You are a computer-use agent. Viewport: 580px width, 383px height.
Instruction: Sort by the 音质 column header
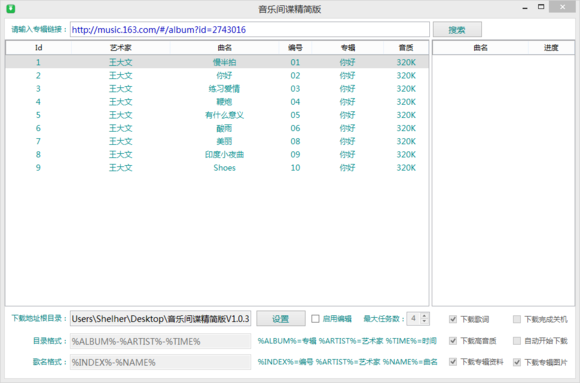406,47
